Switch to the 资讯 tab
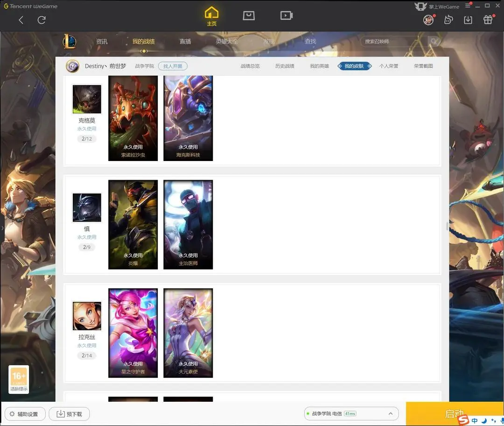The image size is (504, 426). click(x=102, y=42)
